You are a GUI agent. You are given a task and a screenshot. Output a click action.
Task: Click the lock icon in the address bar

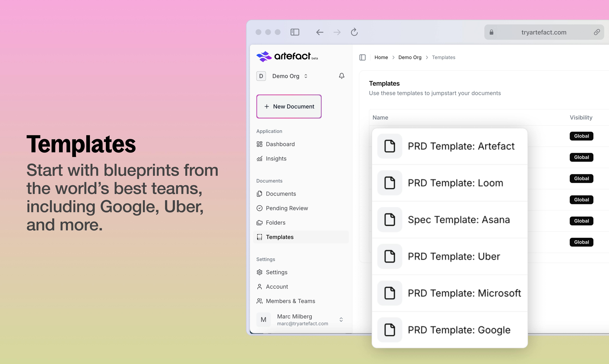pyautogui.click(x=491, y=32)
